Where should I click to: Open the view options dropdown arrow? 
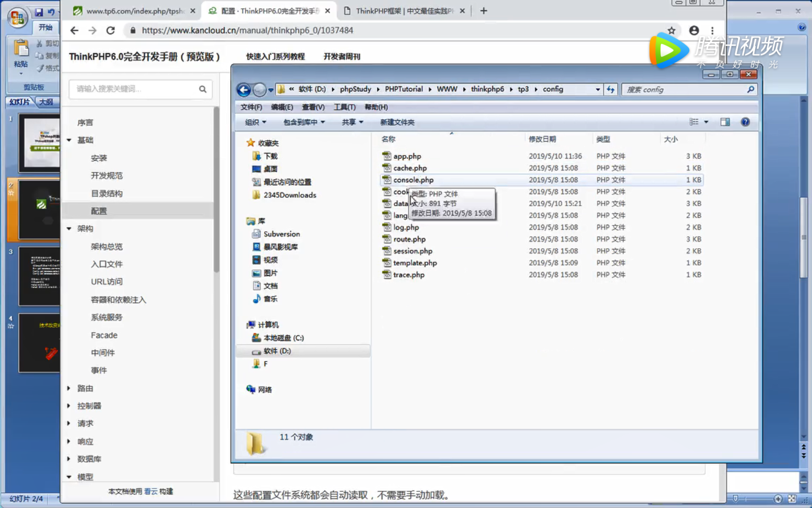pos(706,122)
